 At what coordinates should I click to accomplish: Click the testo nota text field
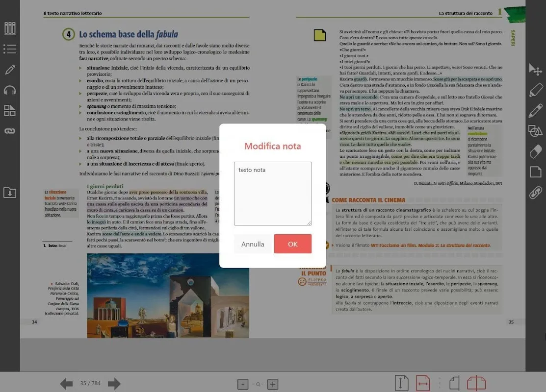[x=273, y=194]
